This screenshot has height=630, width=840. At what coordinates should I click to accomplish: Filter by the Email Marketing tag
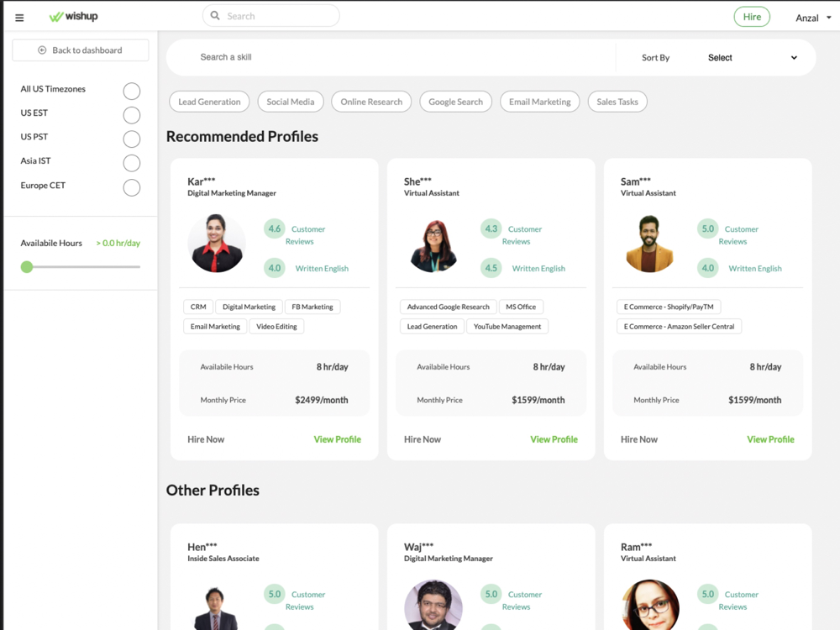coord(539,102)
